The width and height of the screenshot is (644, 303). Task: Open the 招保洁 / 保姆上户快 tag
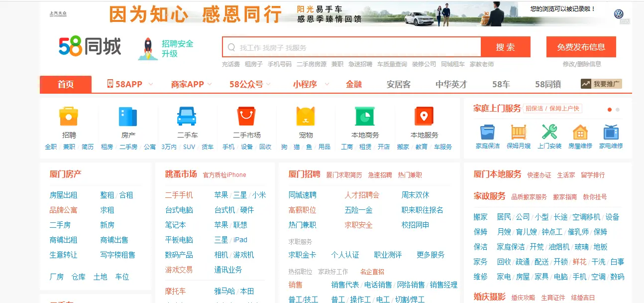(552, 108)
